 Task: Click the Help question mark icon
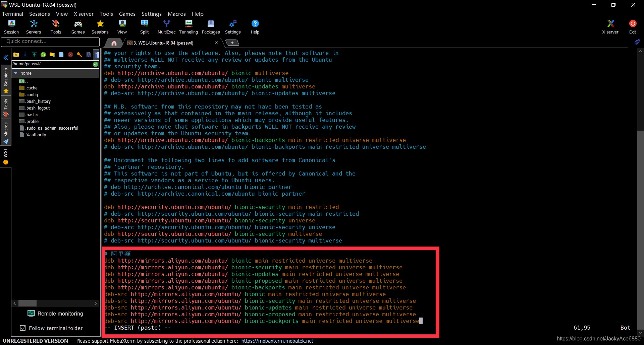coord(255,27)
